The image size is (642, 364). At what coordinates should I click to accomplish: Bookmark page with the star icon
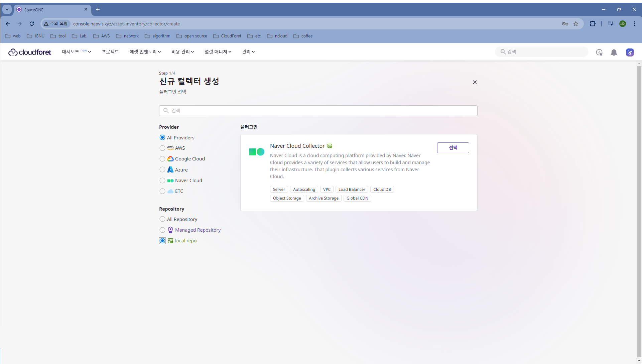pos(576,24)
